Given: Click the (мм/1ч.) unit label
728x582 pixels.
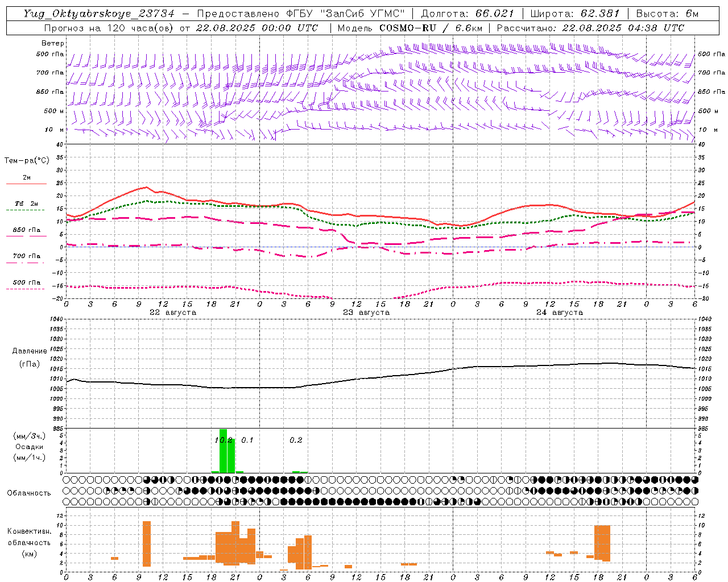Looking at the screenshot, I should (29, 458).
